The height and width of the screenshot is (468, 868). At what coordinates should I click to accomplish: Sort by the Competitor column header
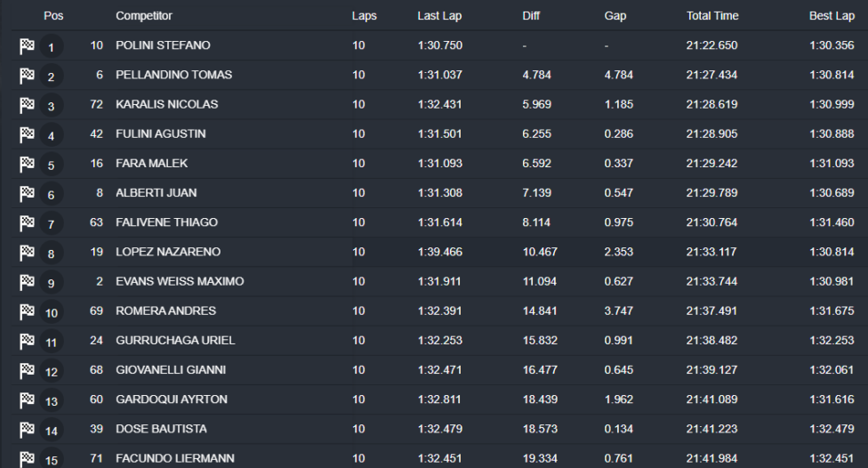coord(144,15)
